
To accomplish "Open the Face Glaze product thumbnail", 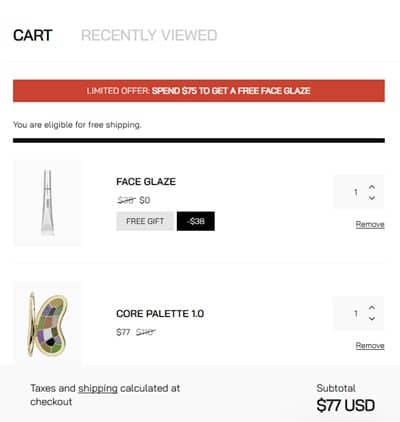I will [x=47, y=203].
